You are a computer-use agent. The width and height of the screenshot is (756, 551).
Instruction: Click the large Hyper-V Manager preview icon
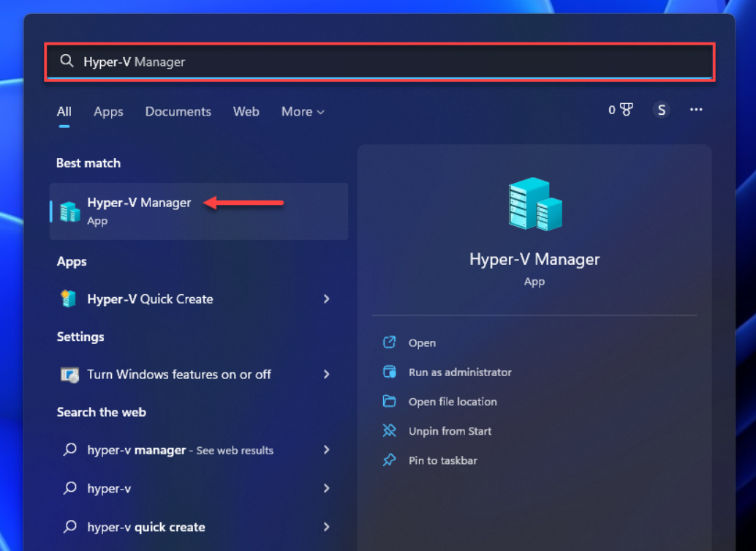[534, 203]
